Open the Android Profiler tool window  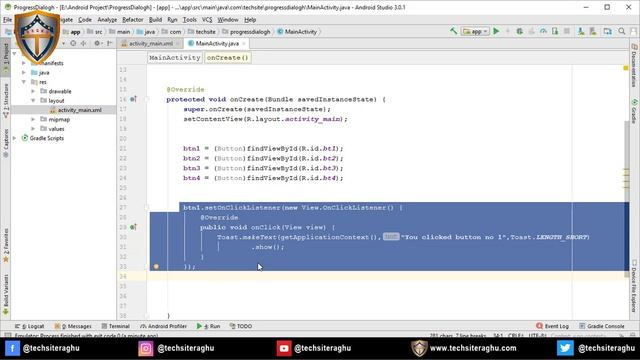point(163,326)
